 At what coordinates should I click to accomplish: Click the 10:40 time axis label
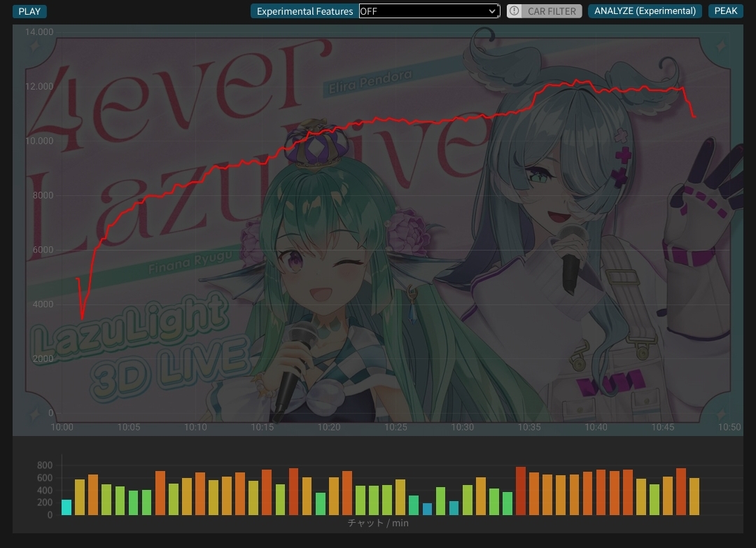coord(596,427)
